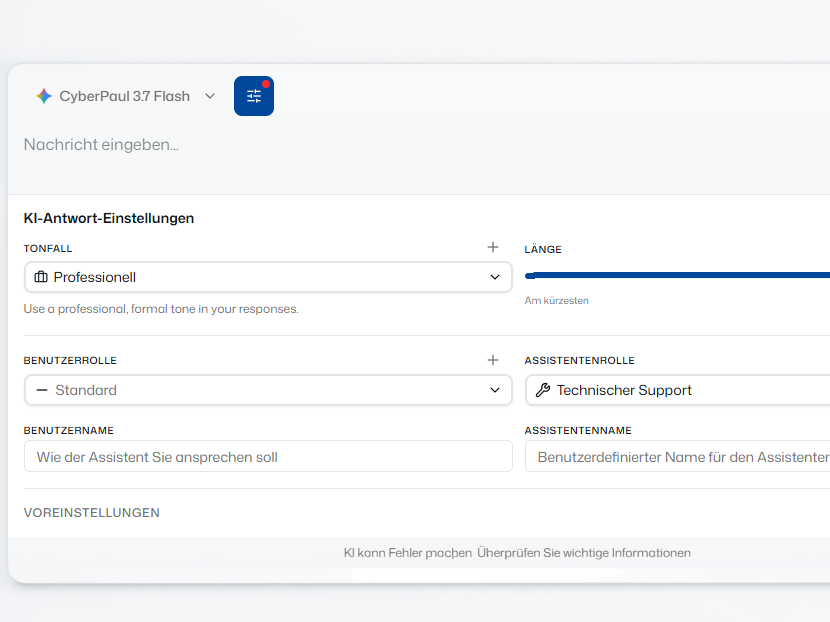Viewport: 830px width, 622px height.
Task: Click the chevron next to CyberPaul 3.7 Flash
Action: 210,96
